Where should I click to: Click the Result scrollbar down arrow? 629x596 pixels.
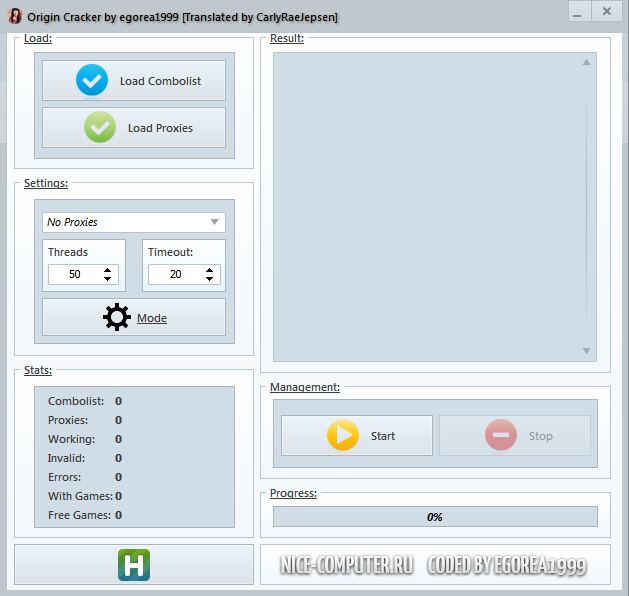[586, 351]
